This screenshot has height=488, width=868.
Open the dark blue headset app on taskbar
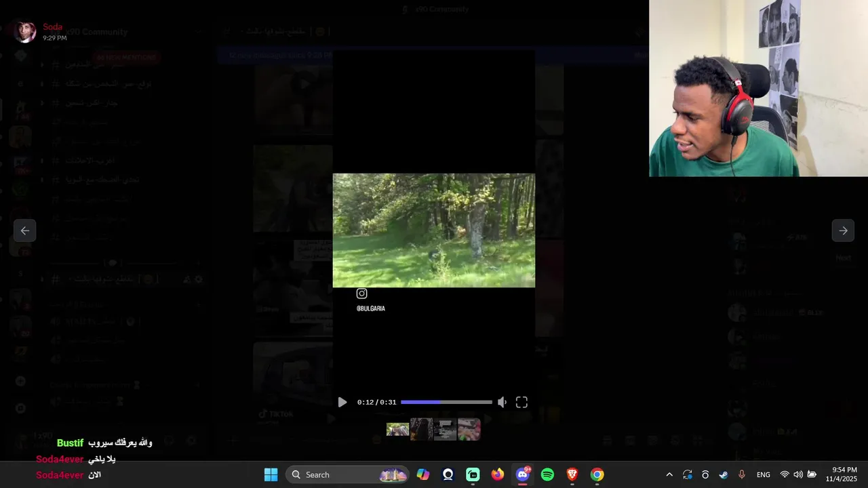448,474
